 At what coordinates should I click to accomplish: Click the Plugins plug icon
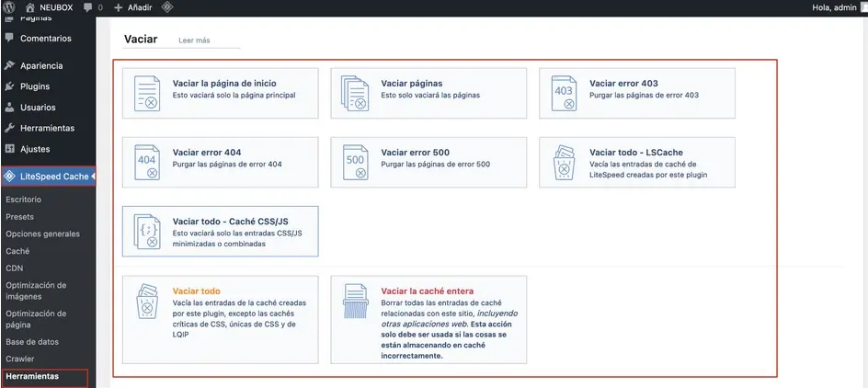coord(9,86)
